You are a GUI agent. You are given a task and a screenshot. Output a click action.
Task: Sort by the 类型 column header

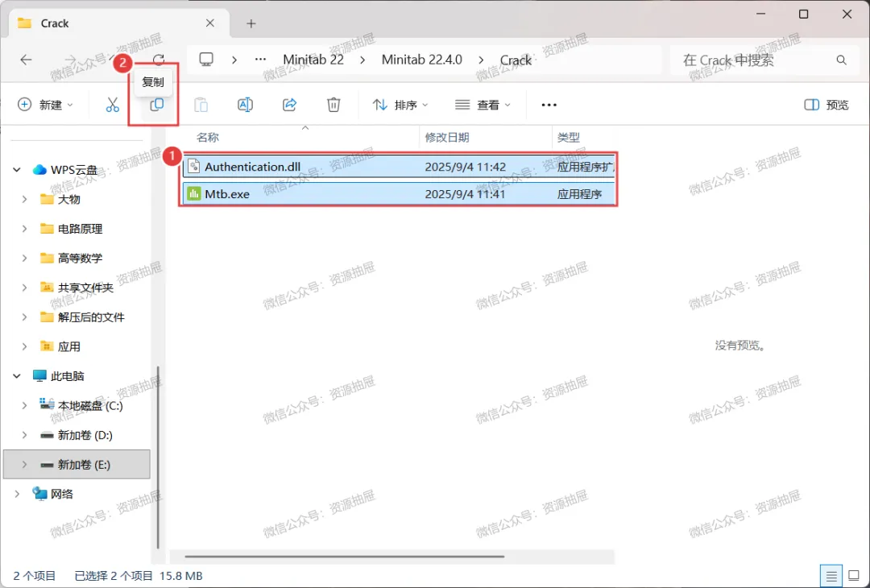point(569,138)
